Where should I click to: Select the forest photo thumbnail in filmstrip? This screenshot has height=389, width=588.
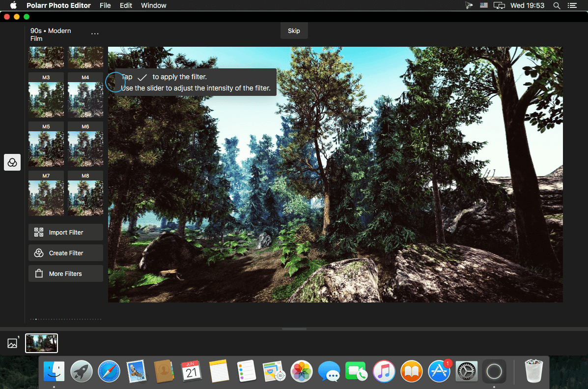click(x=42, y=343)
